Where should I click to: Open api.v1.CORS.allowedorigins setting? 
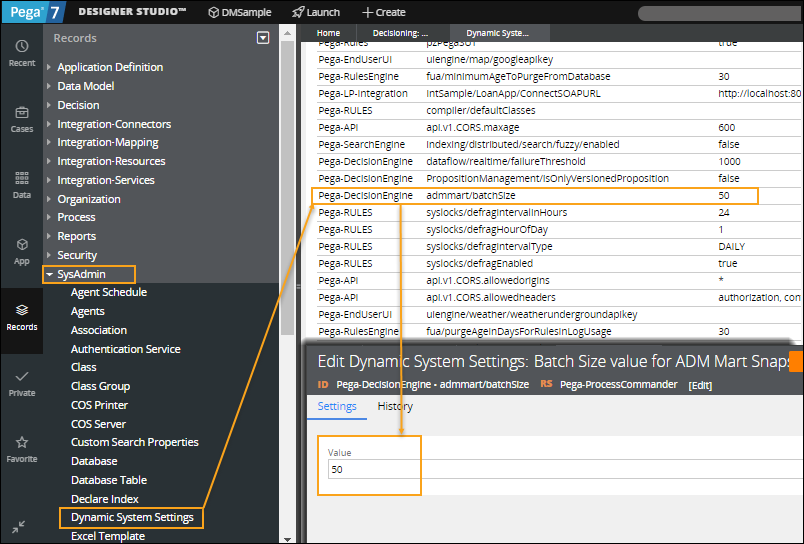pos(488,280)
